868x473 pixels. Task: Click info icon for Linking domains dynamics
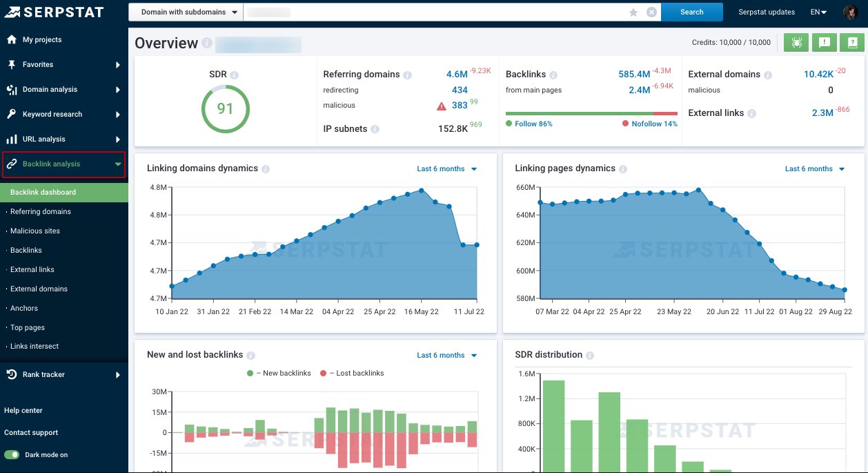point(266,168)
